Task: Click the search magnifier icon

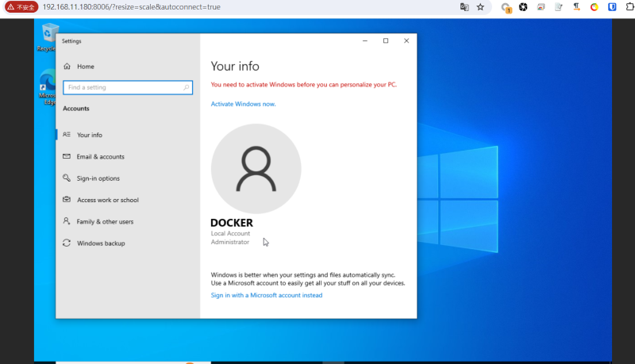Action: (x=187, y=87)
